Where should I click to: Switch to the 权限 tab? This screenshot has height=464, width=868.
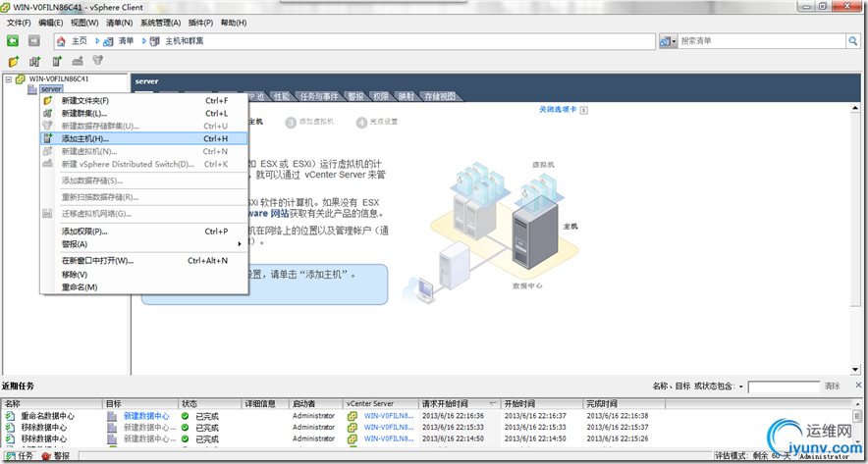[x=380, y=96]
